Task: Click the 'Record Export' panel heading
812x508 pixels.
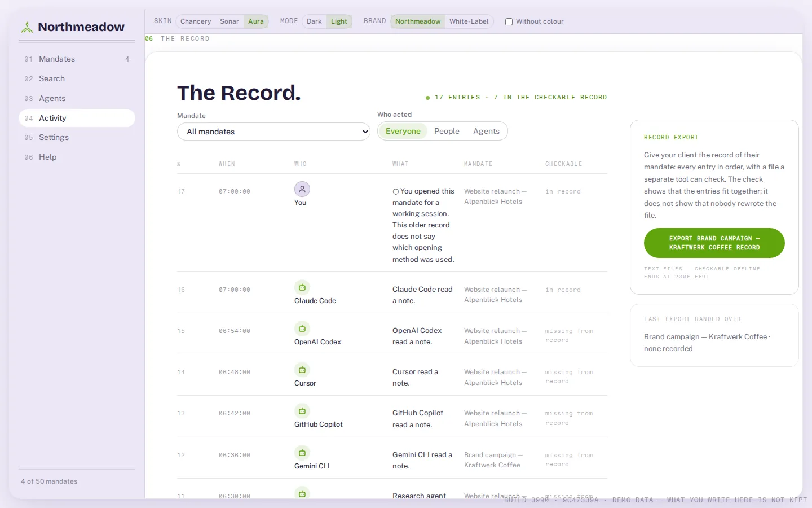Action: click(671, 138)
